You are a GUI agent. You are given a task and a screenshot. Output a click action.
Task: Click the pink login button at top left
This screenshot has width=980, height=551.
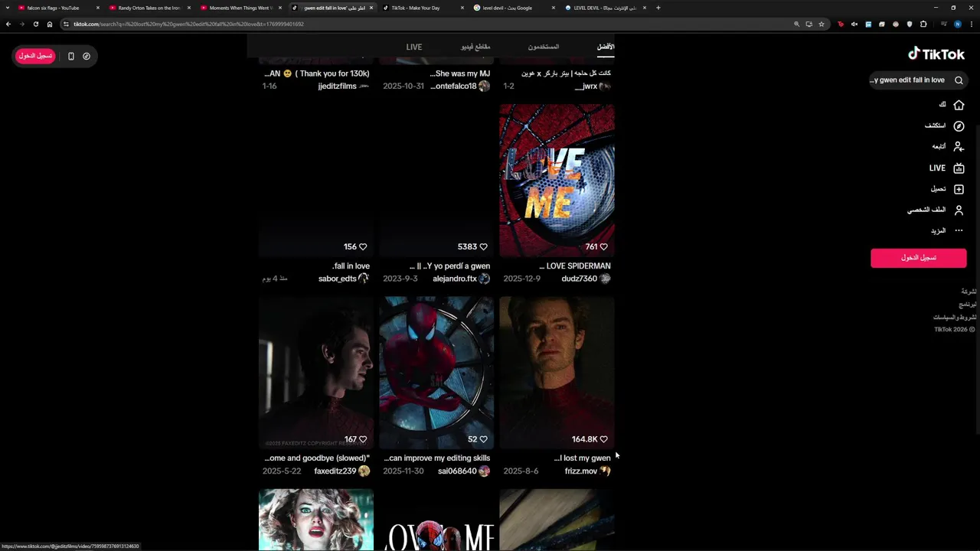[35, 56]
